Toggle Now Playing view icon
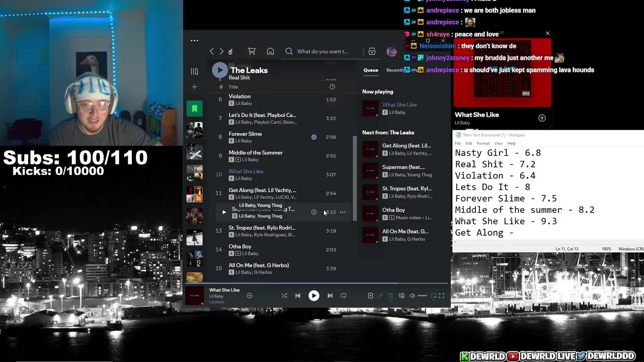The height and width of the screenshot is (362, 644). tap(370, 296)
